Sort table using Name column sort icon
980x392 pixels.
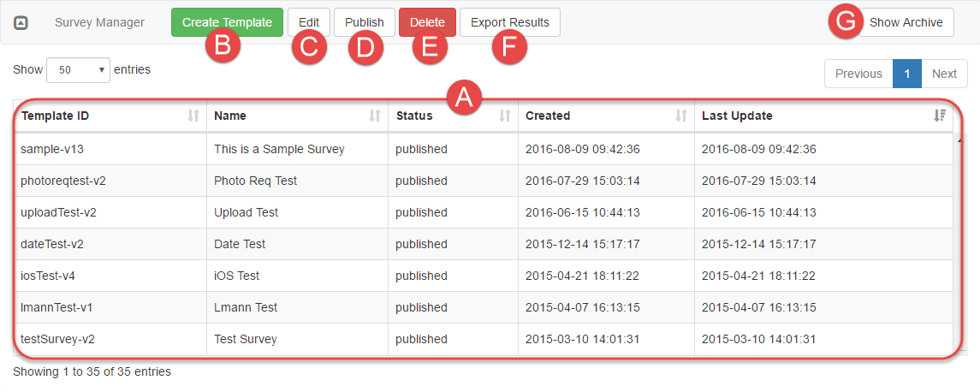tap(374, 116)
